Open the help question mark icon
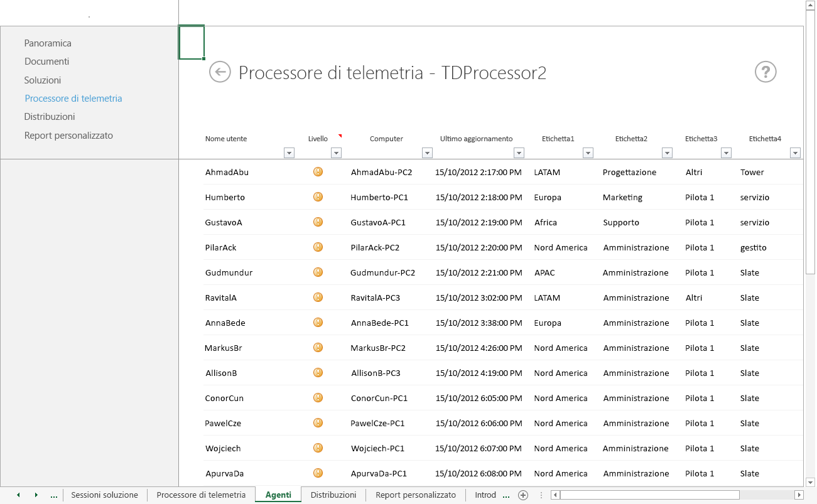817x504 pixels. click(766, 72)
